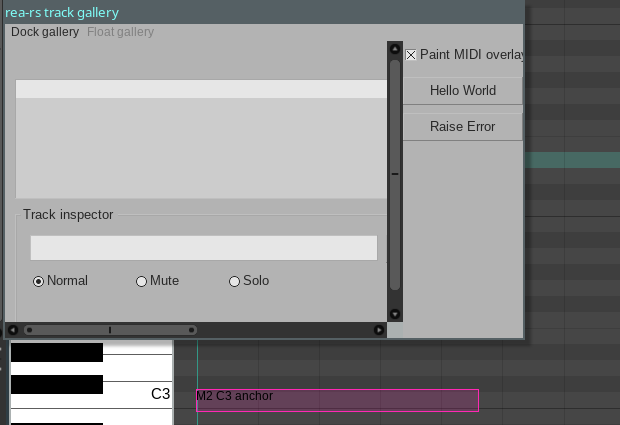Open the Dock gallery menu item
This screenshot has height=425, width=620.
pyautogui.click(x=45, y=32)
